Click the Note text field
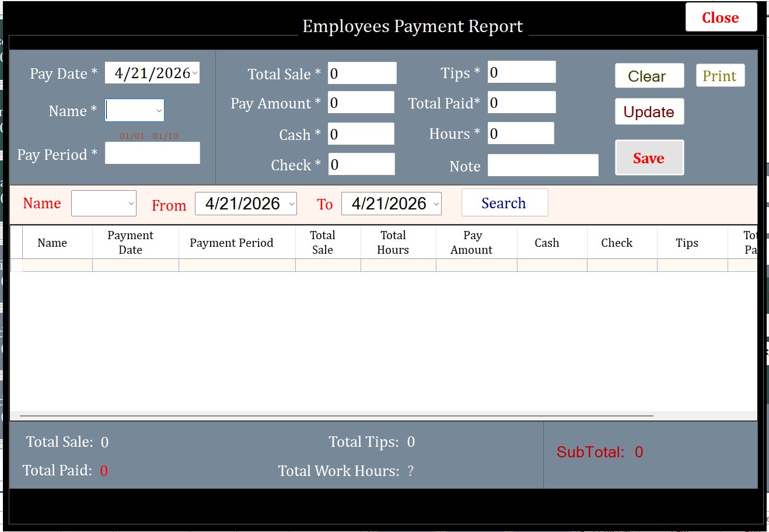The image size is (769, 532). click(543, 166)
